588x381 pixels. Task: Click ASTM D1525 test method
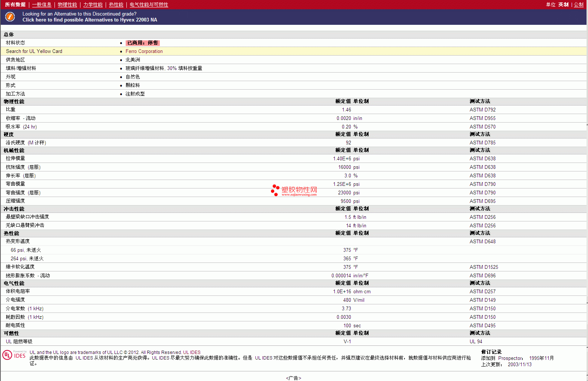(x=484, y=267)
